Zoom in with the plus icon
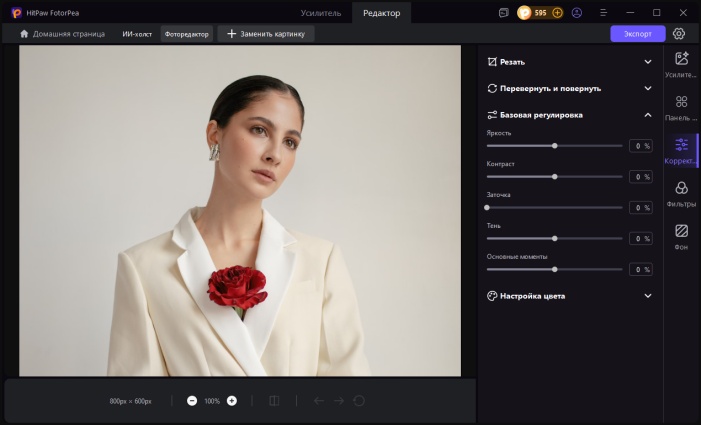The width and height of the screenshot is (701, 425). coord(232,401)
